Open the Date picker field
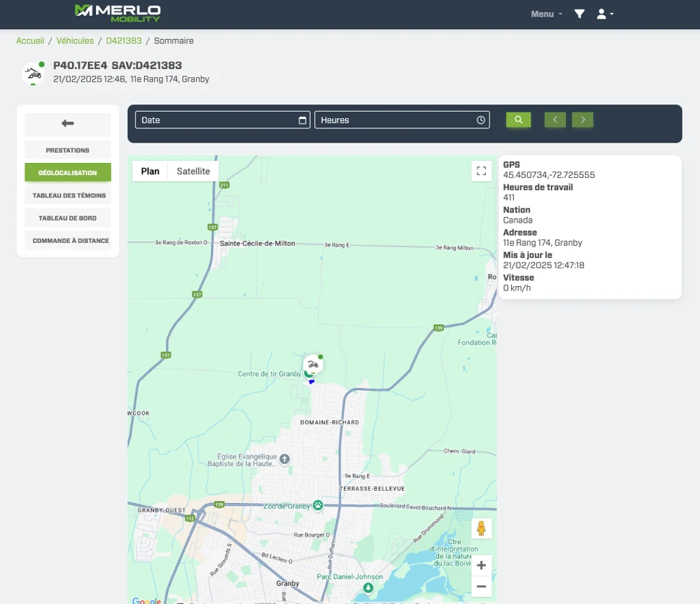Image resolution: width=700 pixels, height=604 pixels. tap(222, 120)
